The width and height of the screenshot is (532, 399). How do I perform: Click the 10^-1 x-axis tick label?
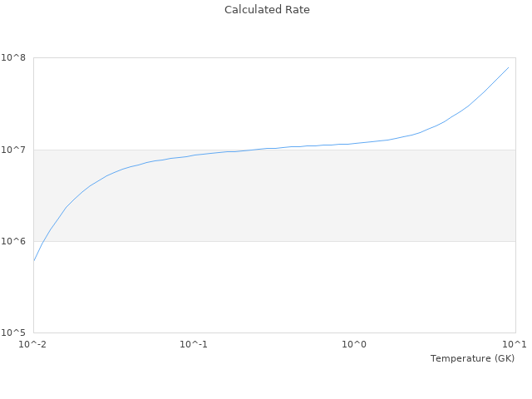[x=194, y=344]
